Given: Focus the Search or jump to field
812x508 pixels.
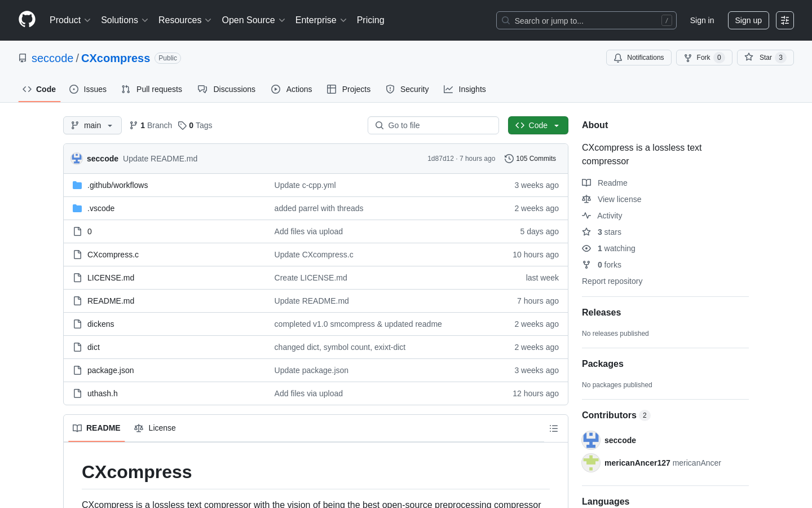Looking at the screenshot, I should click(x=586, y=20).
